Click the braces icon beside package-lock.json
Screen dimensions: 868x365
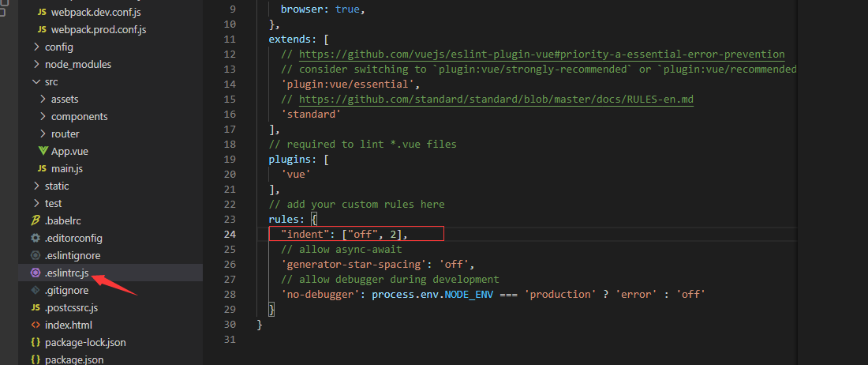(x=36, y=342)
